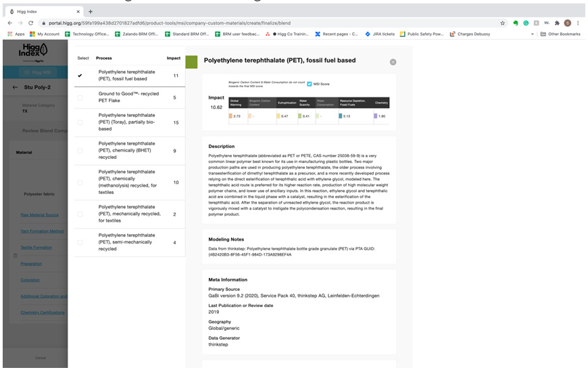Check PET chemically (methanolysis) recycled checkbox
This screenshot has width=588, height=372.
point(80,183)
